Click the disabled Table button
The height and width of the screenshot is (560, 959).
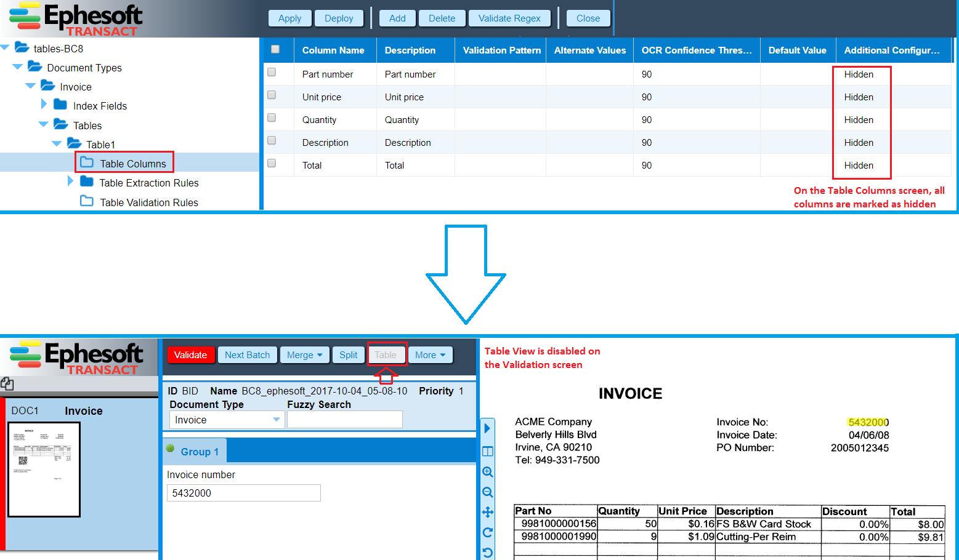pyautogui.click(x=386, y=354)
